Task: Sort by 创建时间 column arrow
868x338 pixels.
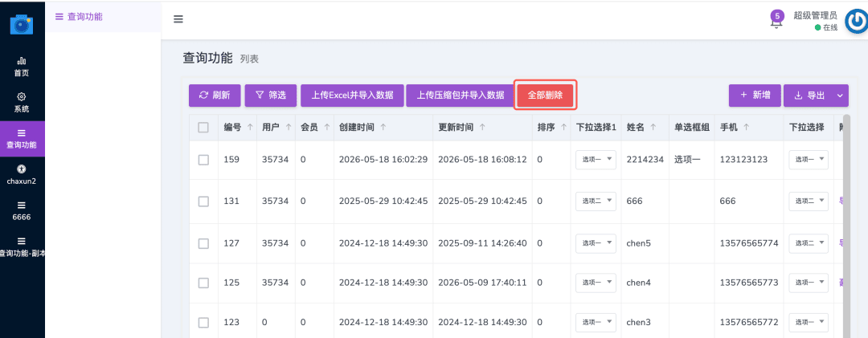Action: click(x=383, y=127)
